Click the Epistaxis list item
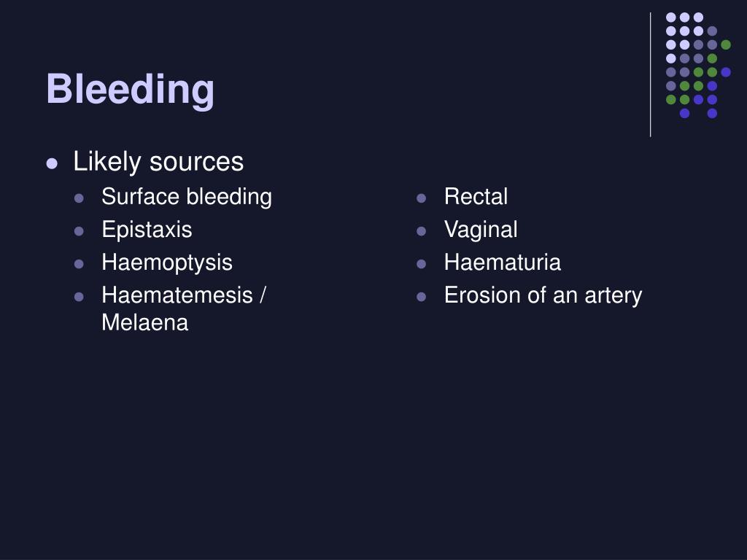Viewport: 747px width, 560px height. (147, 230)
